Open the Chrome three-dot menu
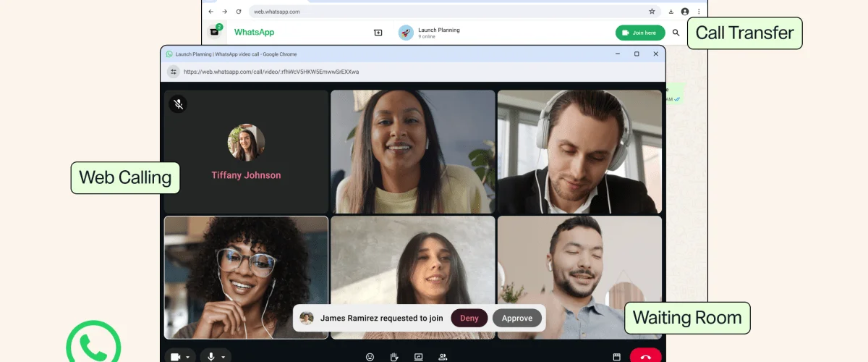 [x=699, y=12]
